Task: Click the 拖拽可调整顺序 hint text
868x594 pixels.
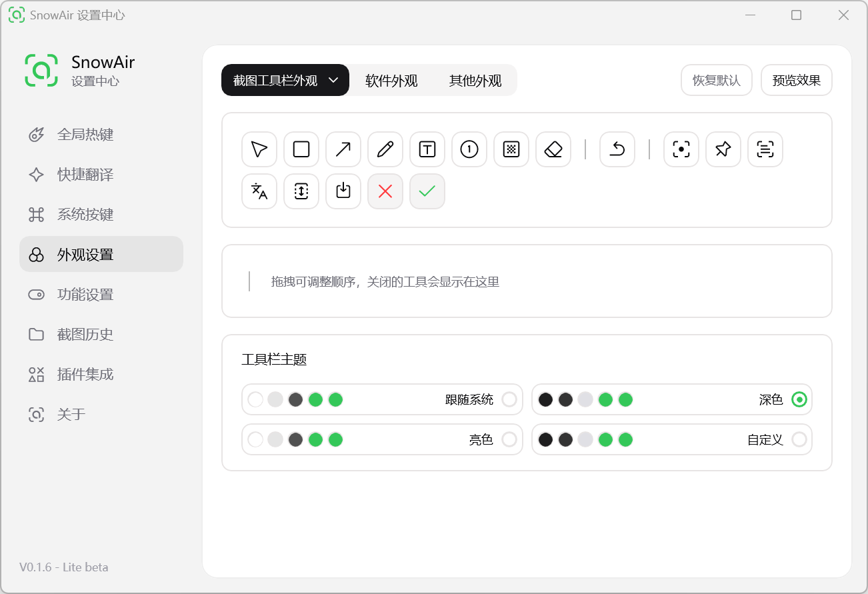Action: [385, 281]
